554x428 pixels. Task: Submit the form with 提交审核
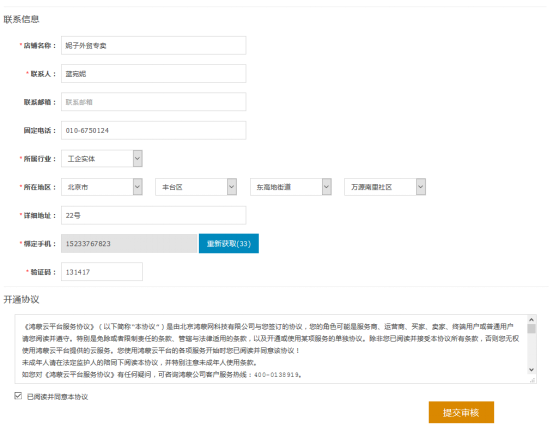point(461,412)
